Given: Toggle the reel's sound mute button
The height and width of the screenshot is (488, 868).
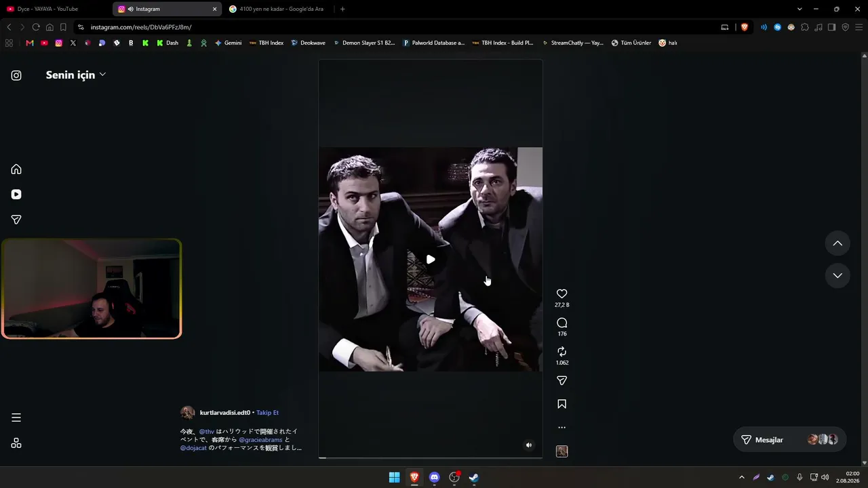Looking at the screenshot, I should click(x=529, y=445).
